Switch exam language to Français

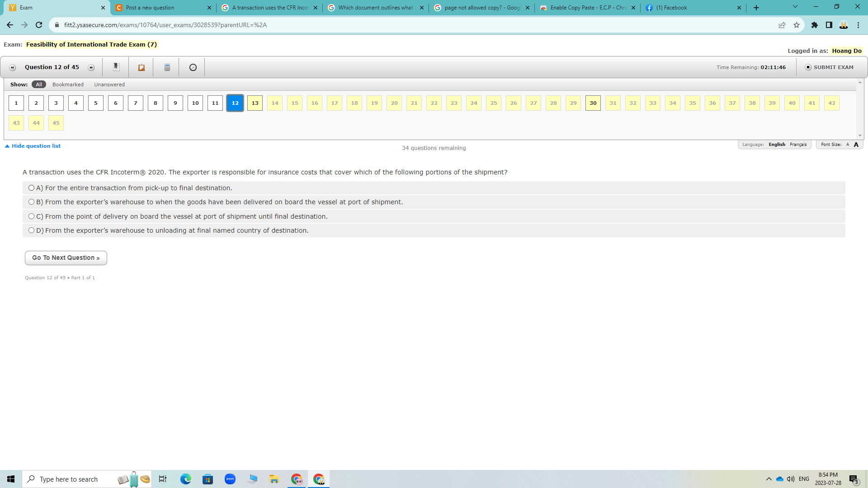[x=798, y=144]
